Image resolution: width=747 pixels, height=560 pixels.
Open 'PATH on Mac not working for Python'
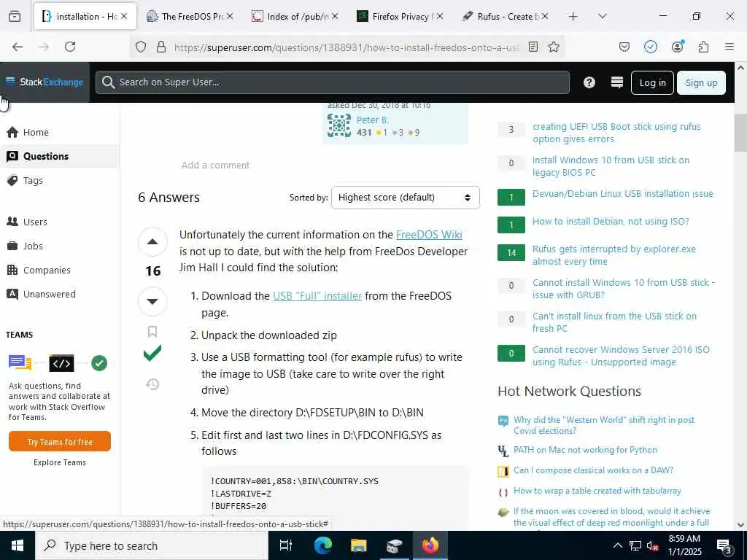585,450
